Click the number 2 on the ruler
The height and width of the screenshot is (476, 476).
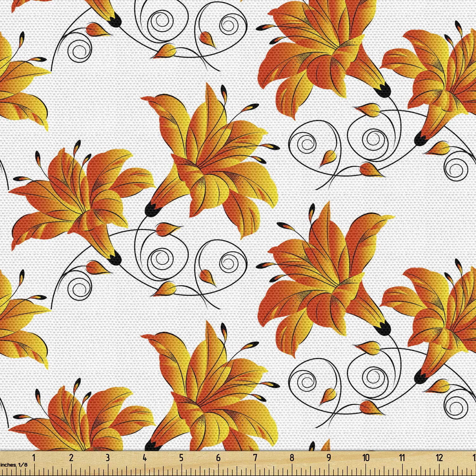coord(71,458)
